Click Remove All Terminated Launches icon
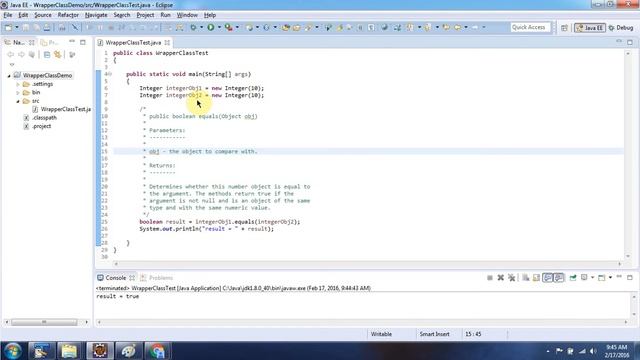 [511, 278]
